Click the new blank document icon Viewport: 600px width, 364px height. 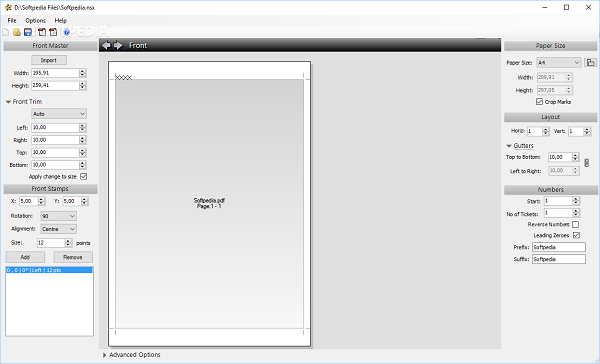6,32
